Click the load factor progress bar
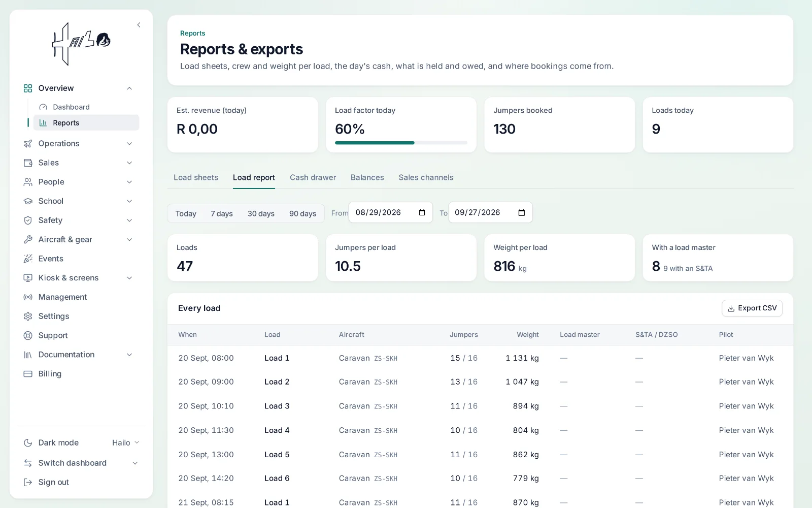Image resolution: width=812 pixels, height=508 pixels. pyautogui.click(x=401, y=143)
